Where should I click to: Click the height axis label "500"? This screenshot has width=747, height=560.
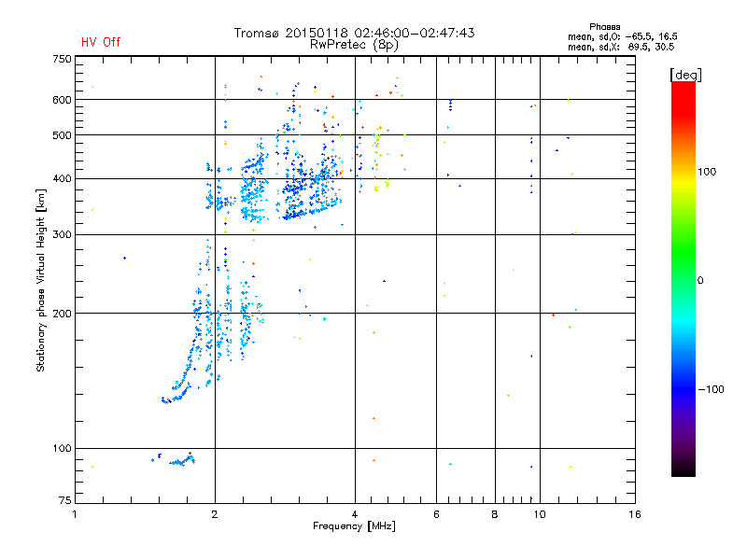pos(62,135)
